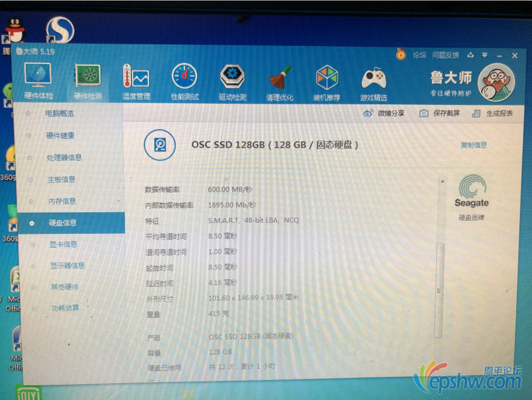Open 装机推荐 recommended software
Screen dimensions: 532x400
(x=327, y=84)
